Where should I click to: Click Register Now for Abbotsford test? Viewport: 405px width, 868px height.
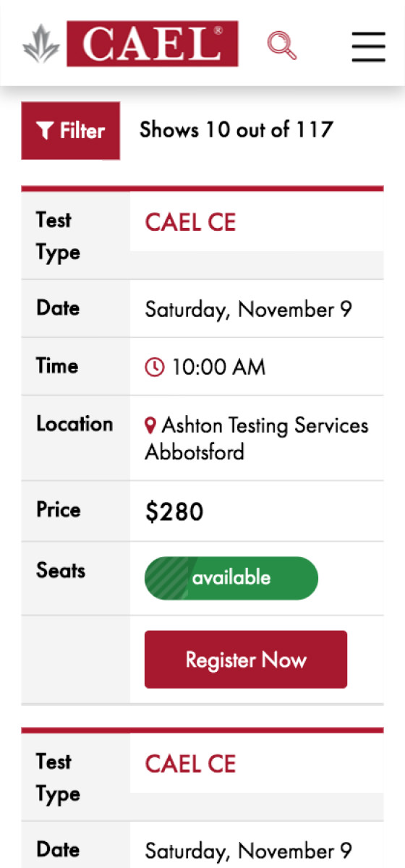(x=246, y=660)
